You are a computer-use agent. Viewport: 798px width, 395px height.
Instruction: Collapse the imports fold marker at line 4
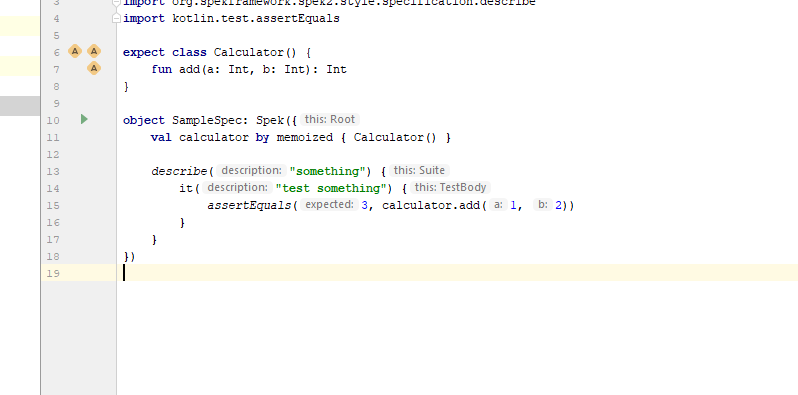[x=116, y=19]
